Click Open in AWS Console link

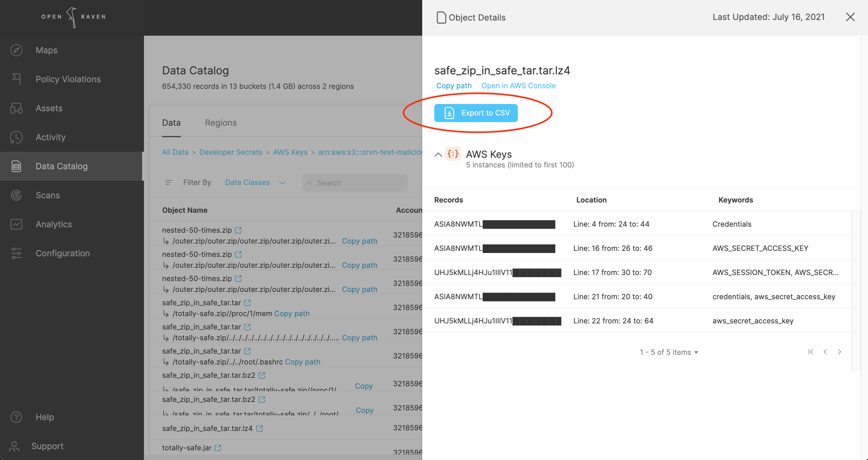(x=518, y=86)
